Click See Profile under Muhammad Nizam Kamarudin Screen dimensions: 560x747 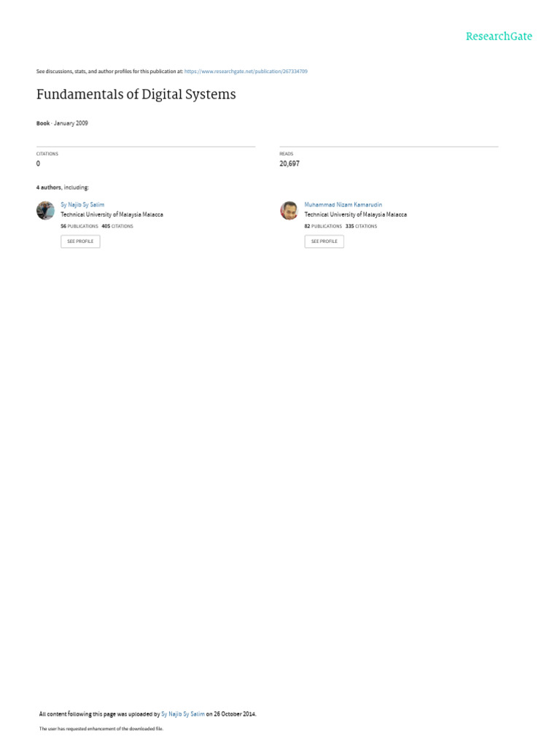(324, 241)
